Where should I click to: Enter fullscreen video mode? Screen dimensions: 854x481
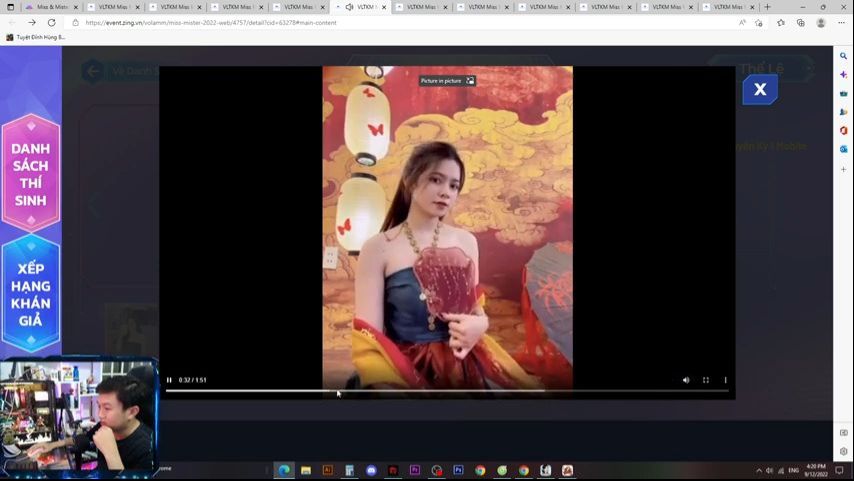pyautogui.click(x=706, y=380)
